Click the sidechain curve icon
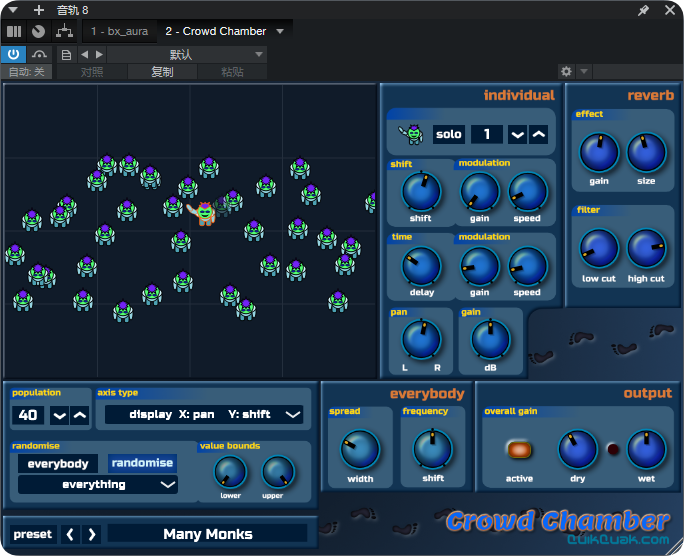 39,55
